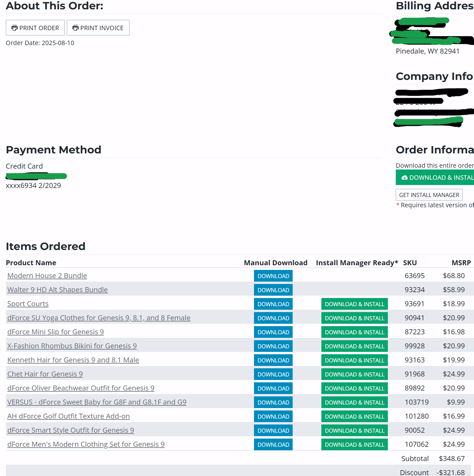Click the MSRP value $9.99
The height and width of the screenshot is (476, 474).
point(456,402)
